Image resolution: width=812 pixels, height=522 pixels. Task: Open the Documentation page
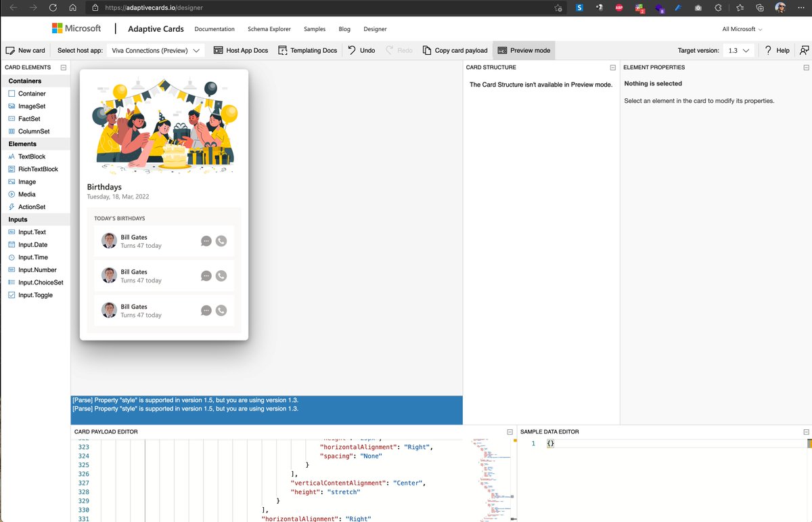pyautogui.click(x=215, y=29)
